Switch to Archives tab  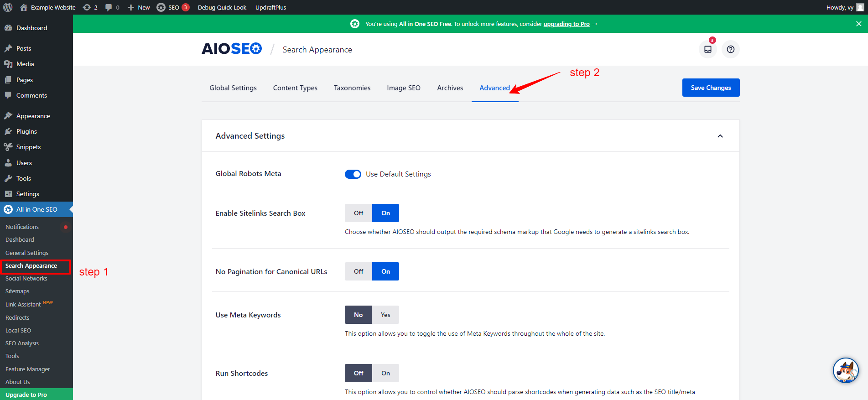pos(450,88)
